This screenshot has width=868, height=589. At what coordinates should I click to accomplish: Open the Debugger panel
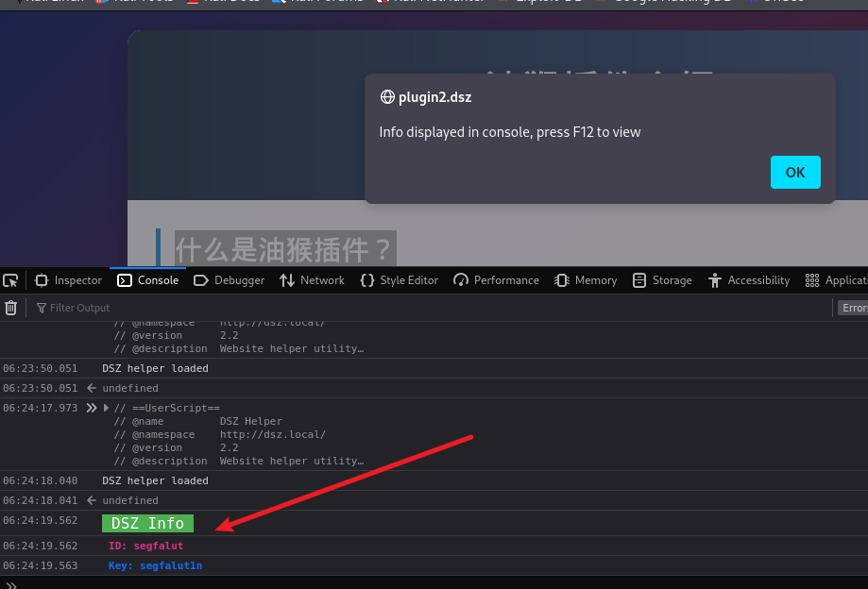pyautogui.click(x=230, y=280)
